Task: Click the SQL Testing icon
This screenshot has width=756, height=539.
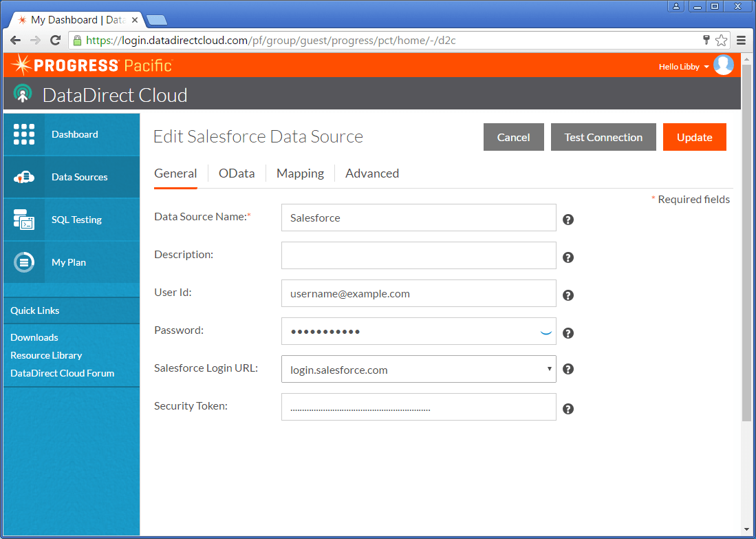Action: 24,220
